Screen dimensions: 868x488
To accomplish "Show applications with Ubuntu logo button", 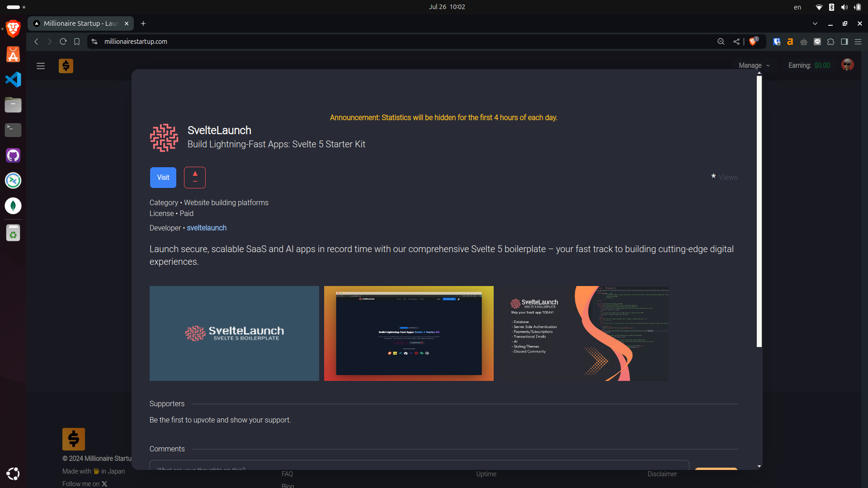I will (x=13, y=474).
